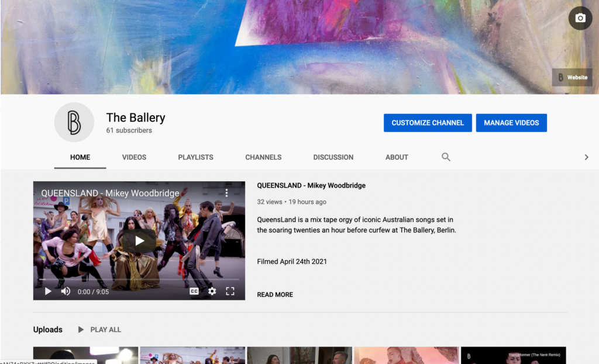Click the camera icon to edit banner
Viewport: 599px width, 364px height.
580,18
